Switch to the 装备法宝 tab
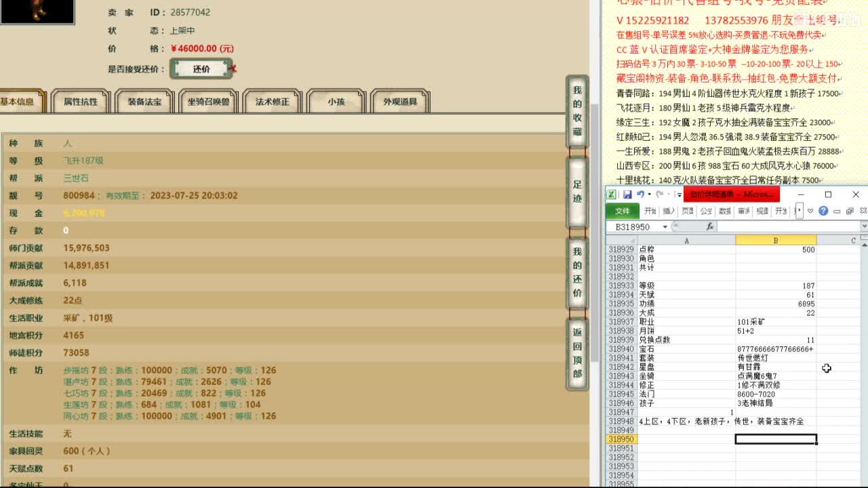 click(144, 100)
